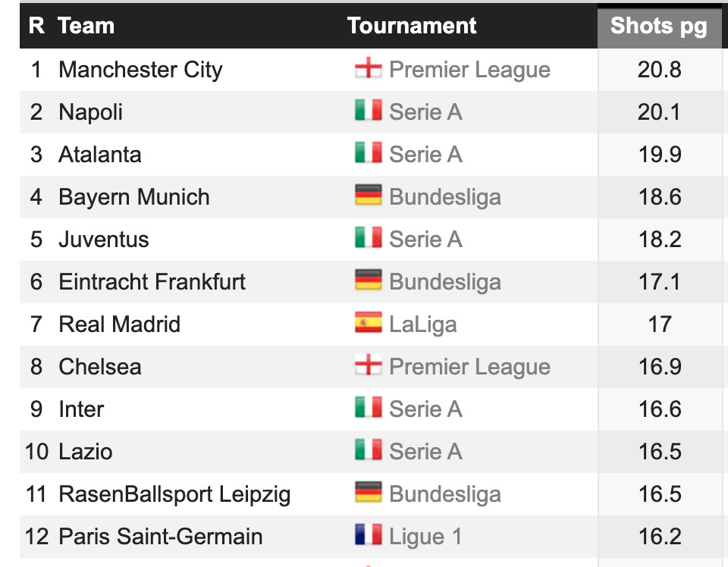Image resolution: width=728 pixels, height=567 pixels.
Task: Sort by the Team column header
Action: pyautogui.click(x=86, y=27)
